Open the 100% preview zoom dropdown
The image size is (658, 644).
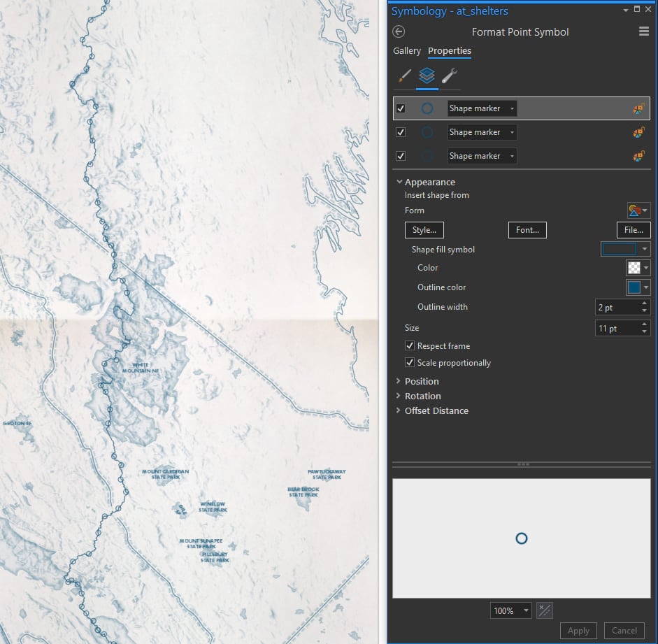510,610
